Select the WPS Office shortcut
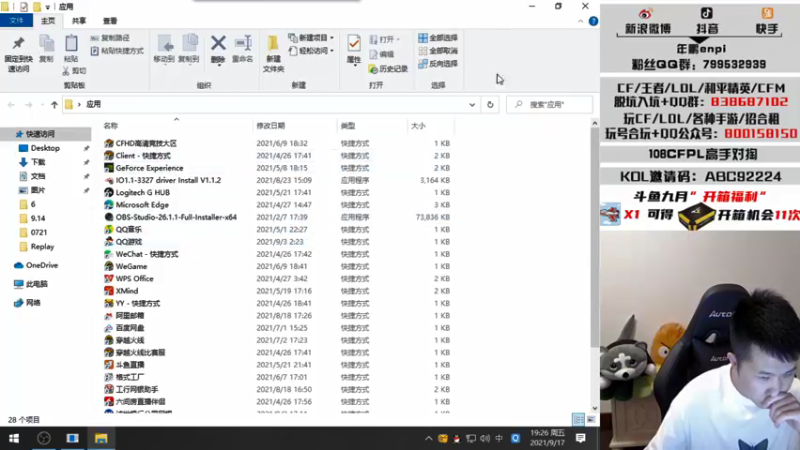Viewport: 800px width, 450px height. 134,279
